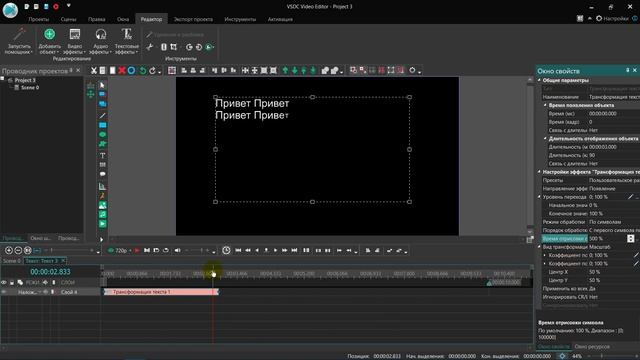The image size is (640, 360).
Task: Select Scene 0 in project tree
Action: pyautogui.click(x=29, y=87)
